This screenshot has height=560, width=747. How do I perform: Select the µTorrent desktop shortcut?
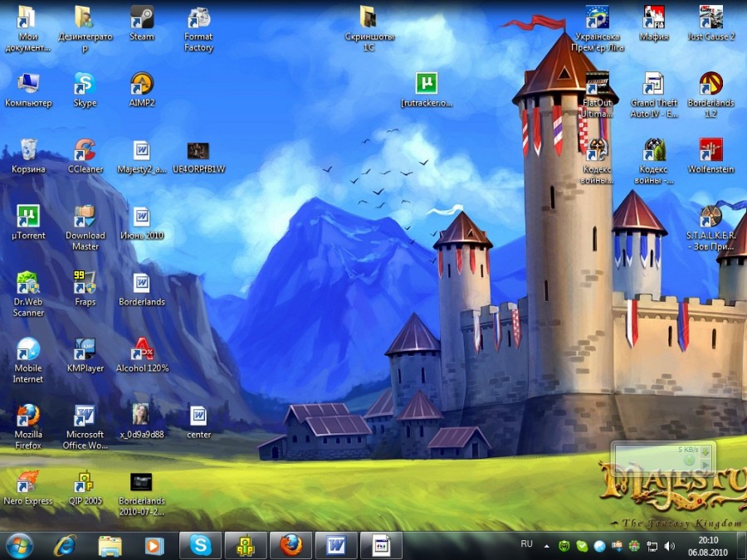point(28,222)
